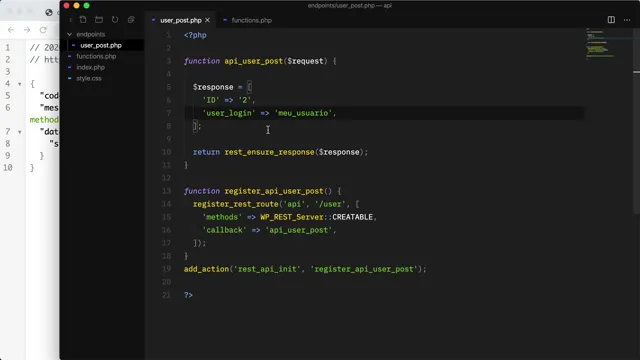The height and width of the screenshot is (360, 640).
Task: Click the New Folder icon in explorer
Action: [x=99, y=20]
